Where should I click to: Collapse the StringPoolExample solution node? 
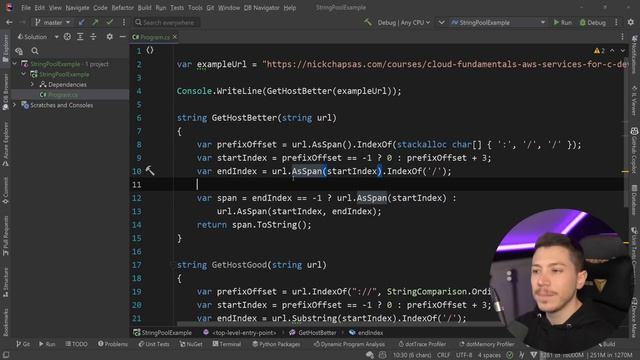[15, 64]
